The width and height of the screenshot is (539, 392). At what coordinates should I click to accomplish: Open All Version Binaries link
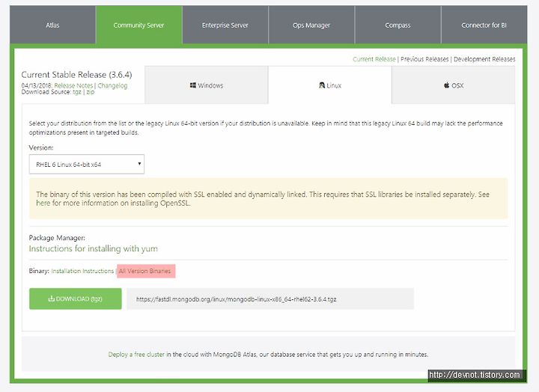pyautogui.click(x=144, y=271)
